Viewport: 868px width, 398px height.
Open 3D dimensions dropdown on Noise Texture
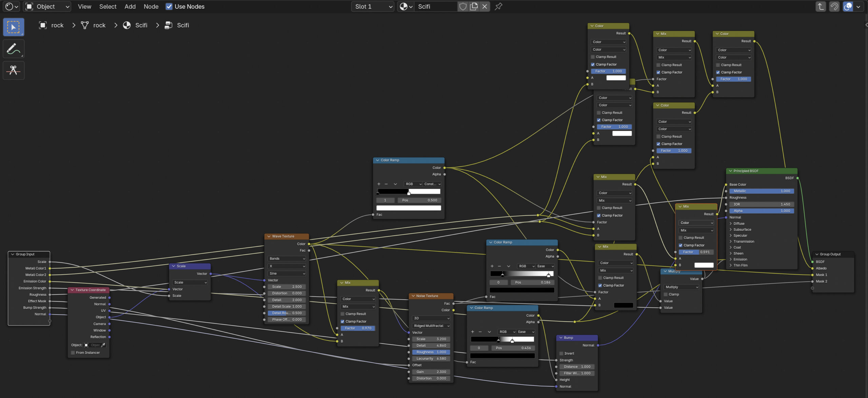click(431, 318)
